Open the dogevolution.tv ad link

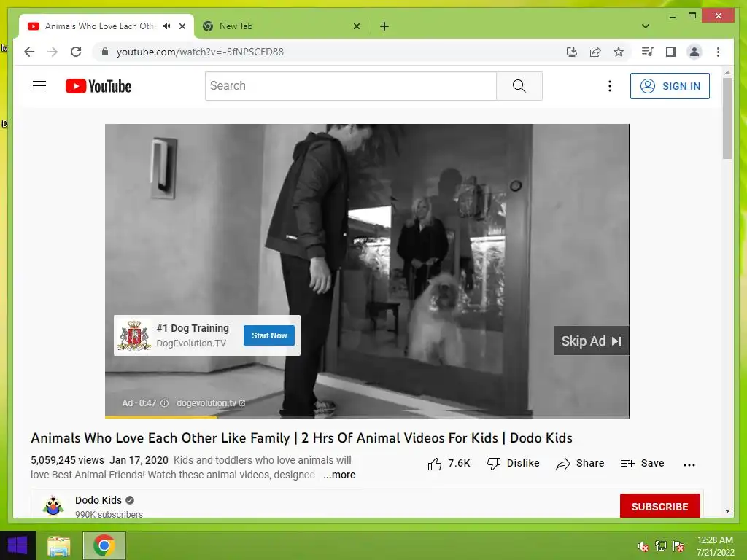tap(210, 403)
